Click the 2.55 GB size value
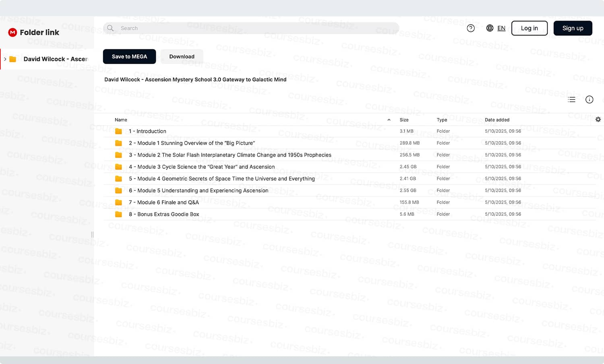The height and width of the screenshot is (364, 604). click(408, 190)
